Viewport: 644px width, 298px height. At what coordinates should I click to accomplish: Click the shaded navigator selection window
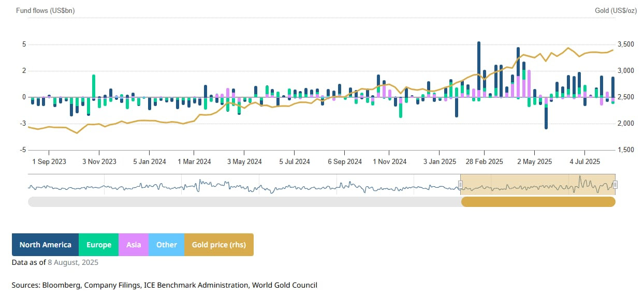(x=538, y=185)
